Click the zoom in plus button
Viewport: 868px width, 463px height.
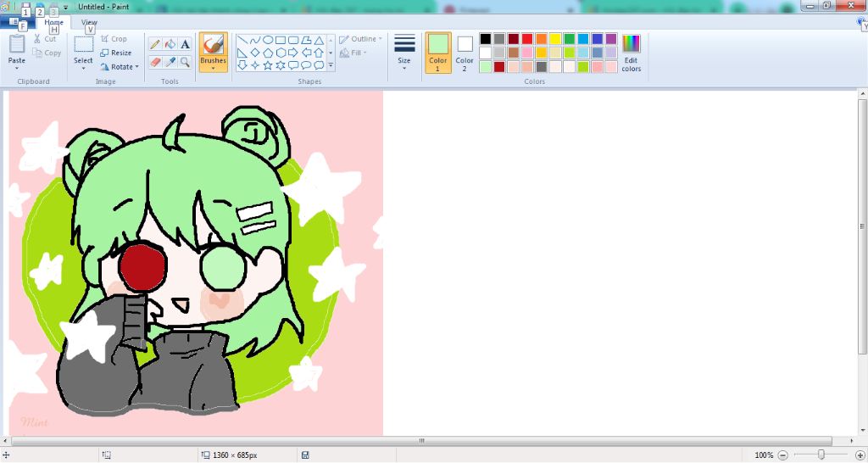pyautogui.click(x=860, y=455)
